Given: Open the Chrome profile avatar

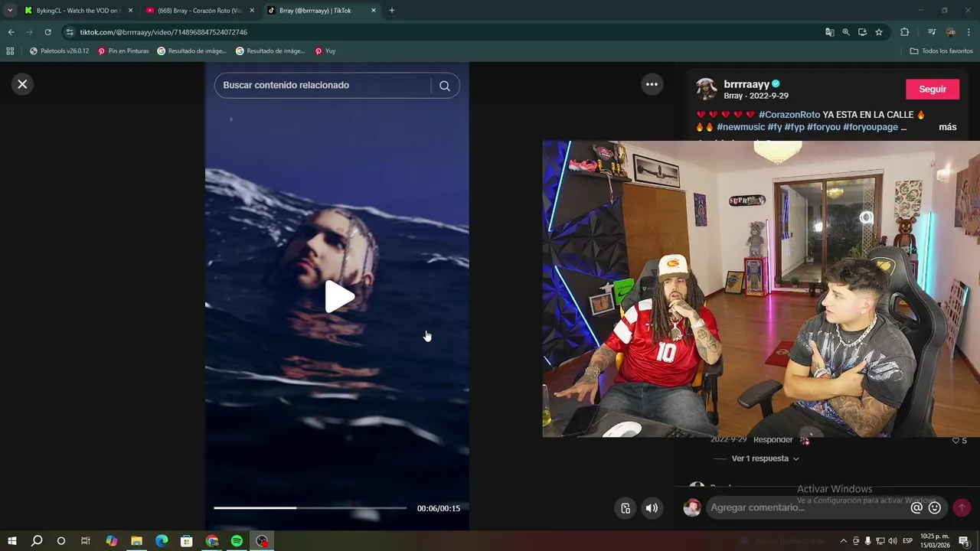Looking at the screenshot, I should pyautogui.click(x=951, y=32).
